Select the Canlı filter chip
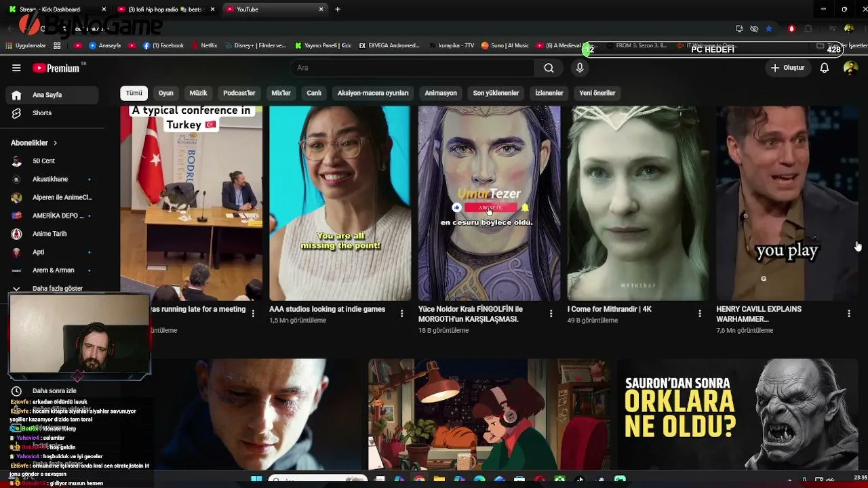Image resolution: width=868 pixels, height=488 pixels. click(x=314, y=93)
